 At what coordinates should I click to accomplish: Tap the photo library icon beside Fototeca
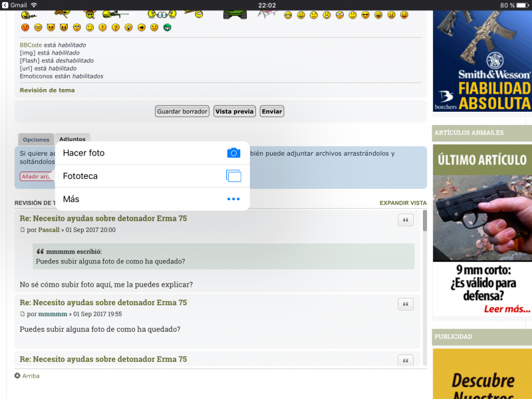(x=233, y=176)
